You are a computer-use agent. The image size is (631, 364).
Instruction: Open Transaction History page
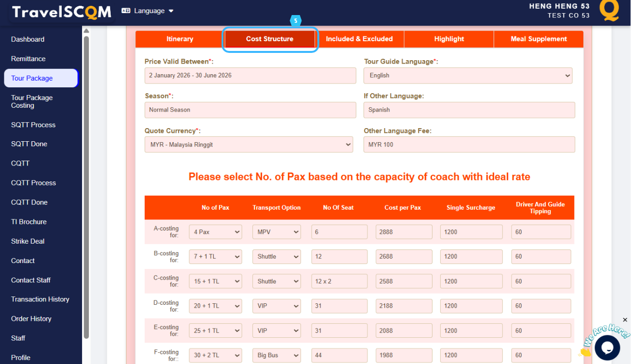40,299
